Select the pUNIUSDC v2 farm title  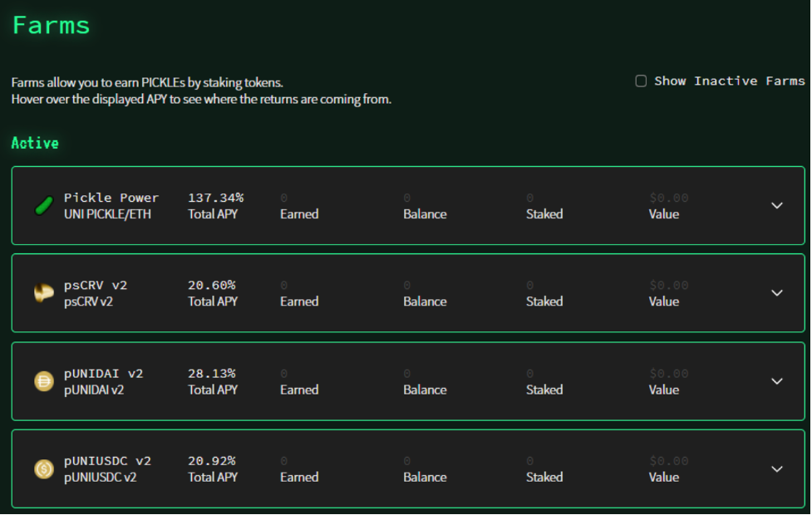[107, 461]
